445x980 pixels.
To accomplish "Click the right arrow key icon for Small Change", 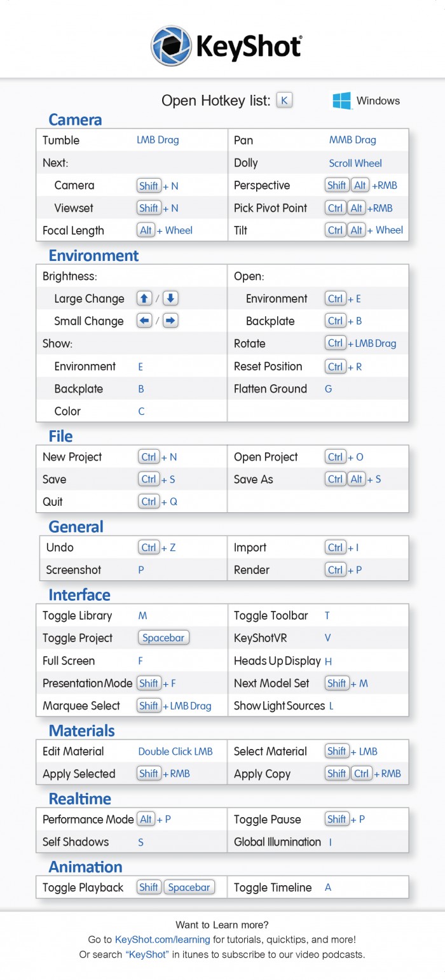I will coord(170,321).
